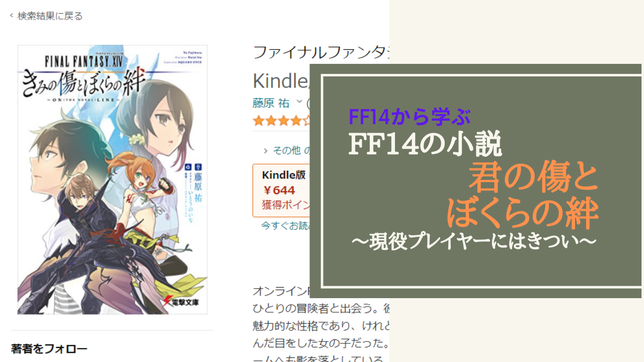Click the purple FF14から学ぶ banner text
Screen dimensions: 644x362
pyautogui.click(x=409, y=117)
